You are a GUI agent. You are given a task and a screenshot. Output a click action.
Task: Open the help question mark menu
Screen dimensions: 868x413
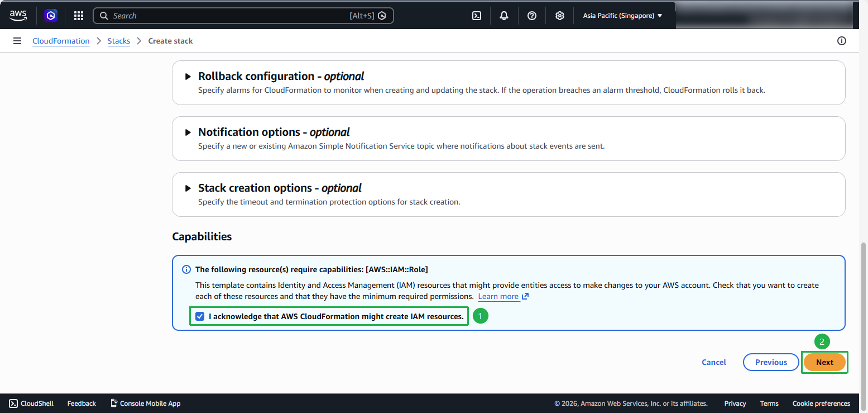click(x=532, y=16)
